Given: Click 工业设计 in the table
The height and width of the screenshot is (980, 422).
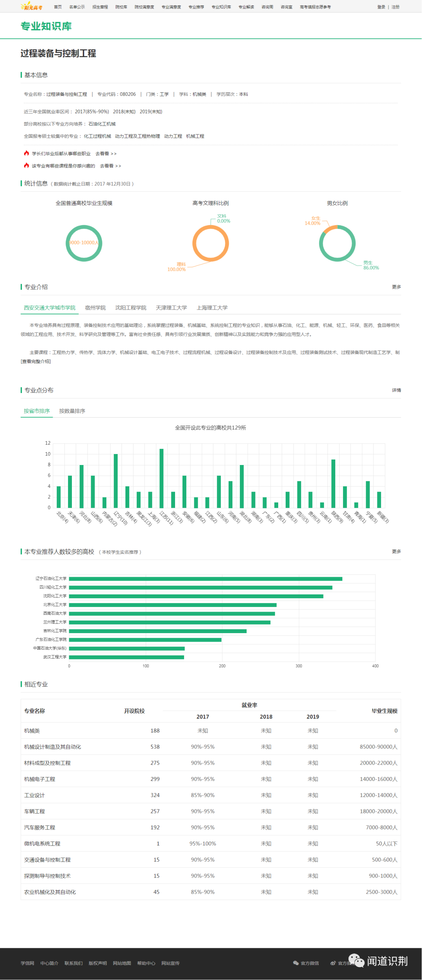Looking at the screenshot, I should coord(34,795).
